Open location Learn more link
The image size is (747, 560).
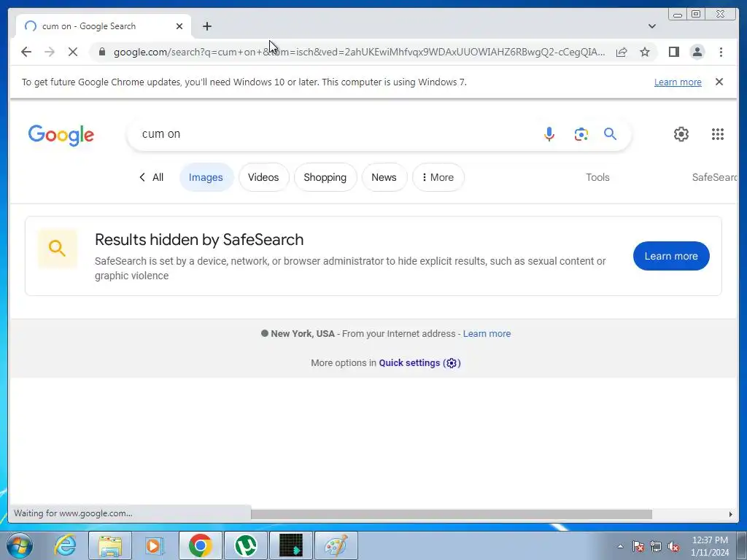pyautogui.click(x=487, y=334)
